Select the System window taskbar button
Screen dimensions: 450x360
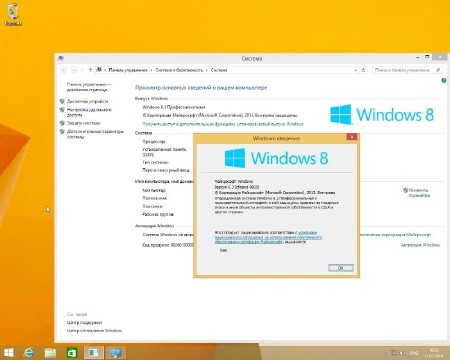click(x=116, y=352)
